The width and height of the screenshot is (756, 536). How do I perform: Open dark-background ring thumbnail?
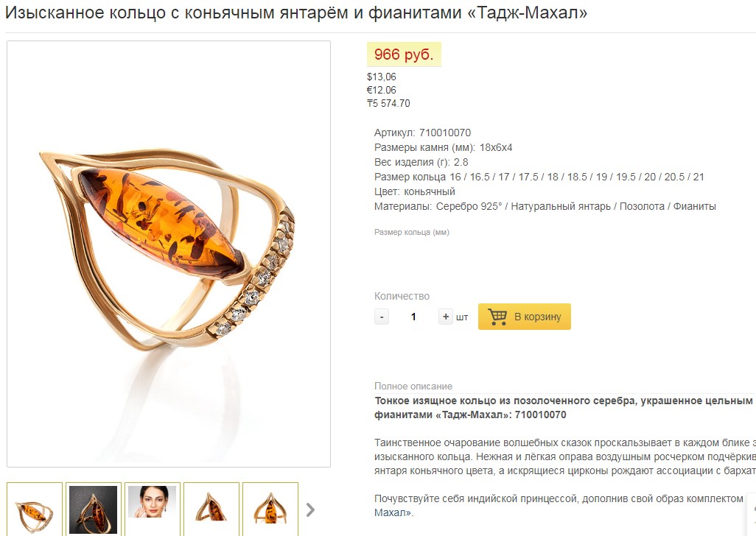click(94, 509)
